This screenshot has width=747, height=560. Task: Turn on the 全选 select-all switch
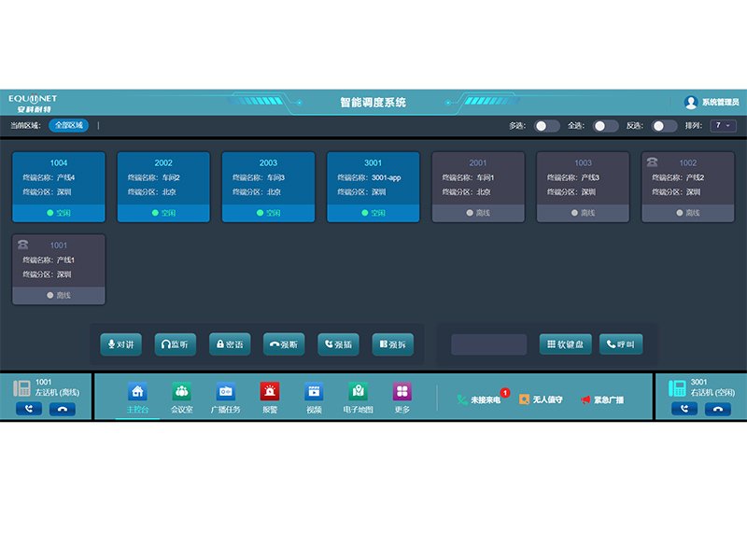coord(605,126)
